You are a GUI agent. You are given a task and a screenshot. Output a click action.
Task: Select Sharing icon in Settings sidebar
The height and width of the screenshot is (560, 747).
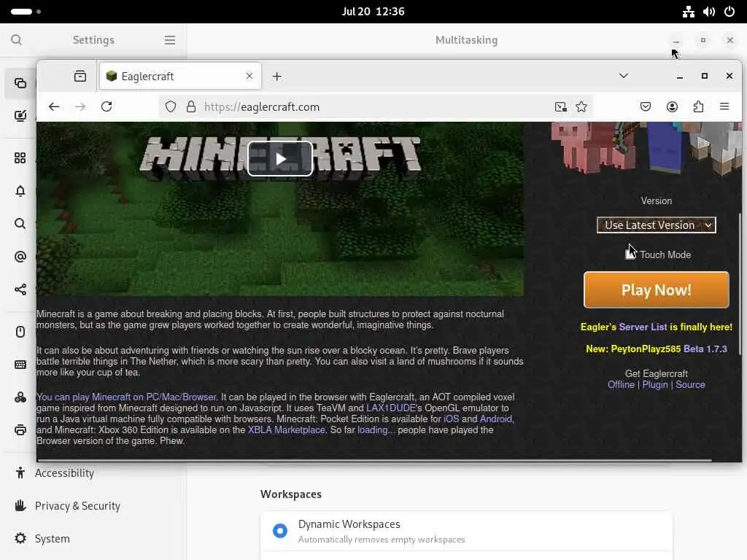point(20,289)
